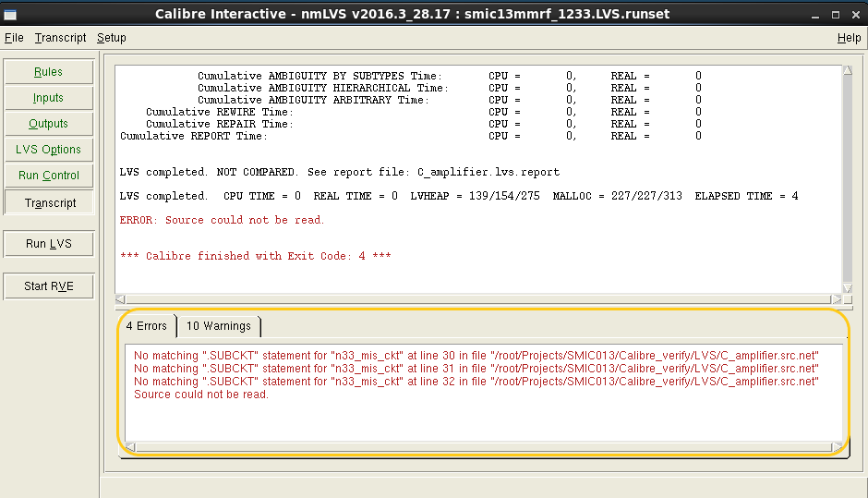Show the Outputs panel
This screenshot has width=868, height=498.
pos(49,124)
